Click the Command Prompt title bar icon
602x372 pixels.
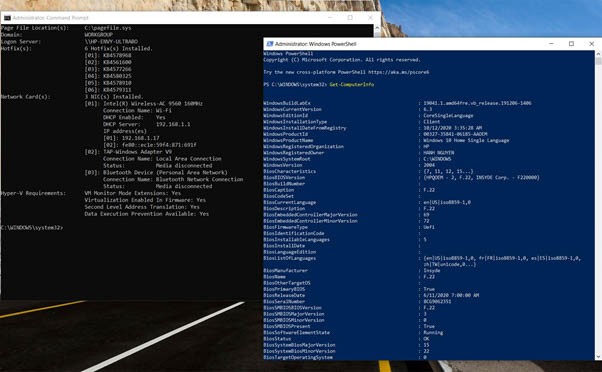click(x=7, y=18)
